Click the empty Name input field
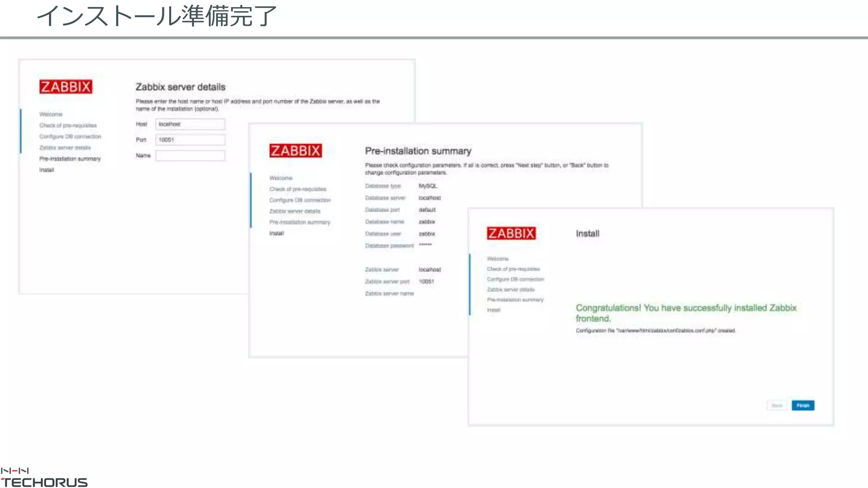The image size is (868, 488). tap(190, 156)
